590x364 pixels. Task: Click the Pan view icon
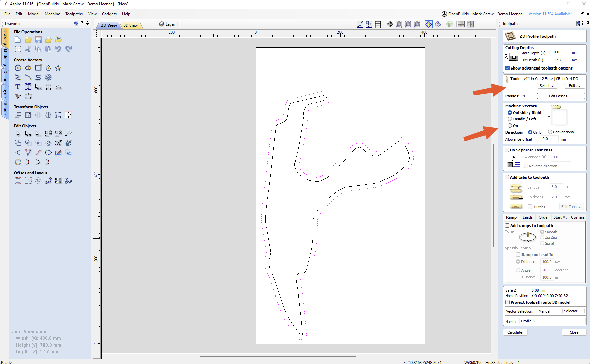click(390, 24)
